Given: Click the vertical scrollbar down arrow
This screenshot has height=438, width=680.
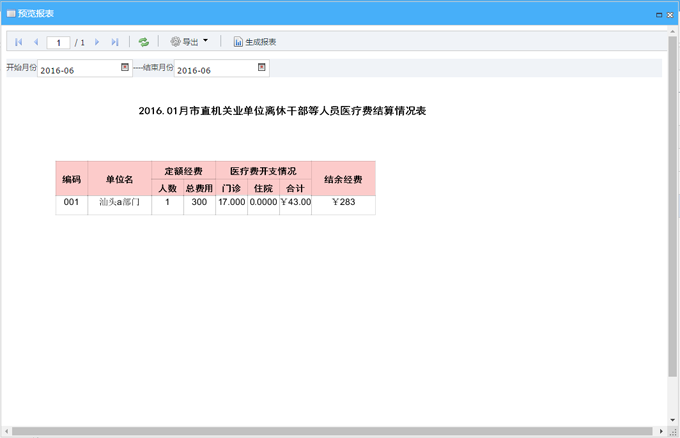Looking at the screenshot, I should (x=673, y=420).
